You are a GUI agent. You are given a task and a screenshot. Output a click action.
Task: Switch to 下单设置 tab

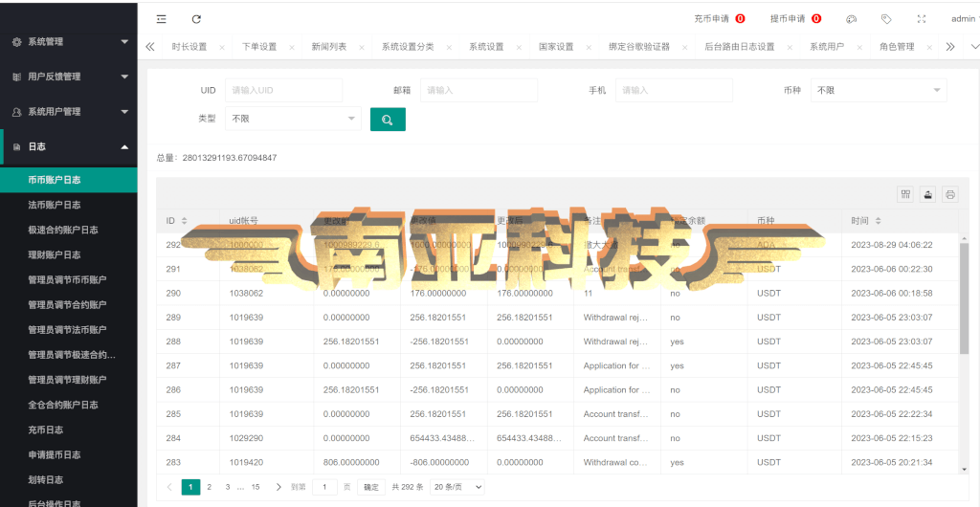point(258,47)
